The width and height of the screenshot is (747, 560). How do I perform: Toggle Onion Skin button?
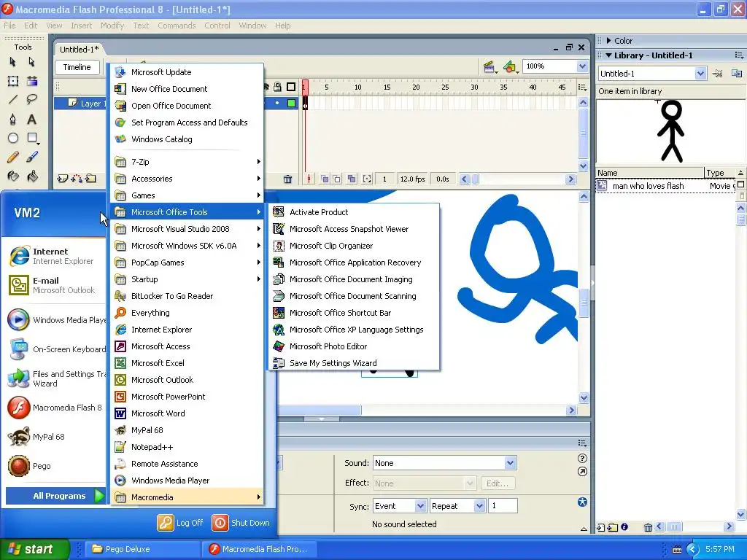pos(325,179)
